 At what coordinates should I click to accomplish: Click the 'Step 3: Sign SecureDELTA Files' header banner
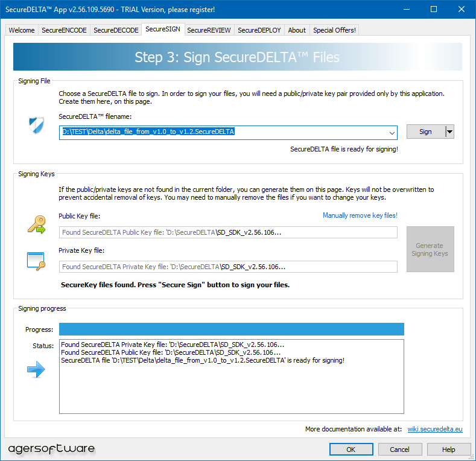coord(238,57)
